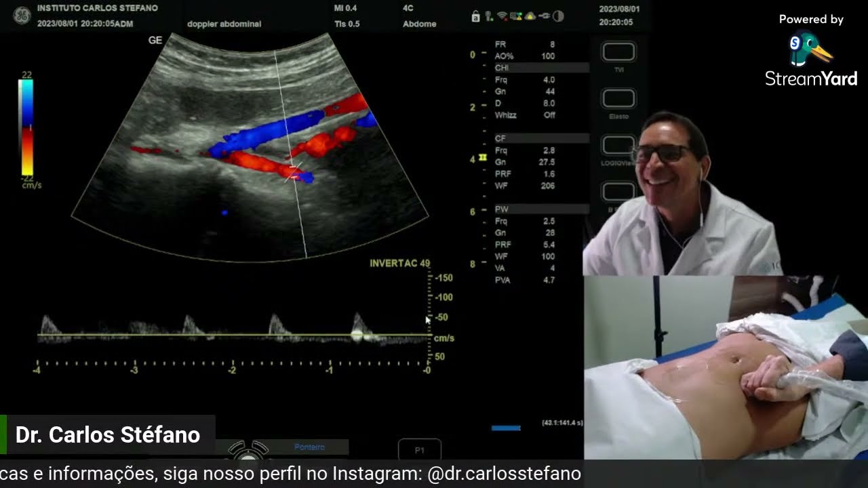
Task: Click the '-150' velocity scale label
Action: pyautogui.click(x=443, y=278)
